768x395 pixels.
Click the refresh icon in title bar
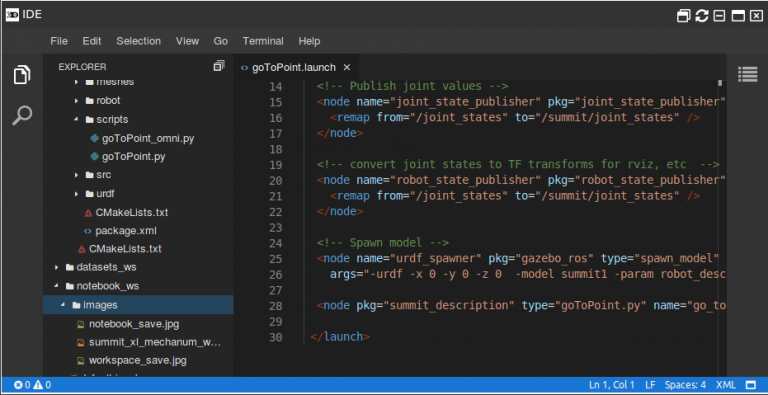[702, 15]
